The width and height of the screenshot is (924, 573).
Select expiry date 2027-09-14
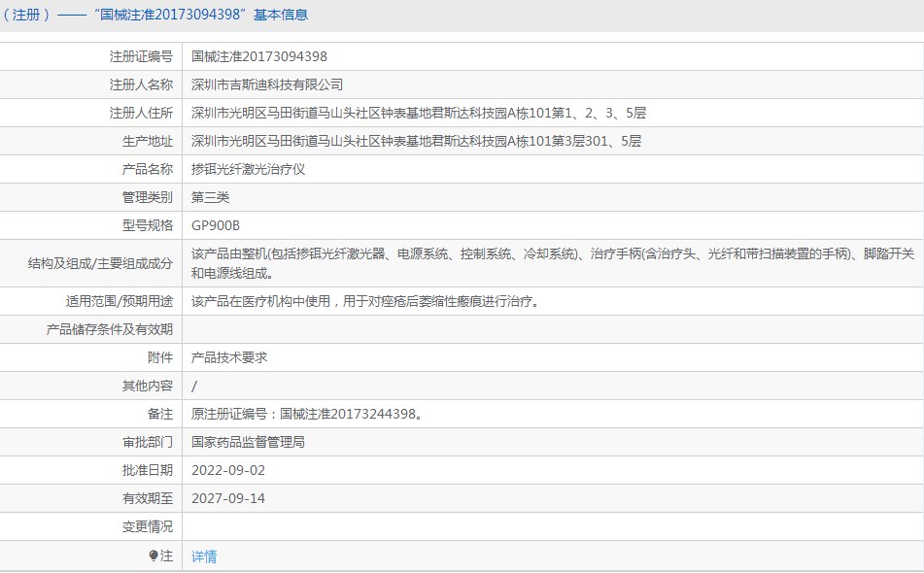228,499
